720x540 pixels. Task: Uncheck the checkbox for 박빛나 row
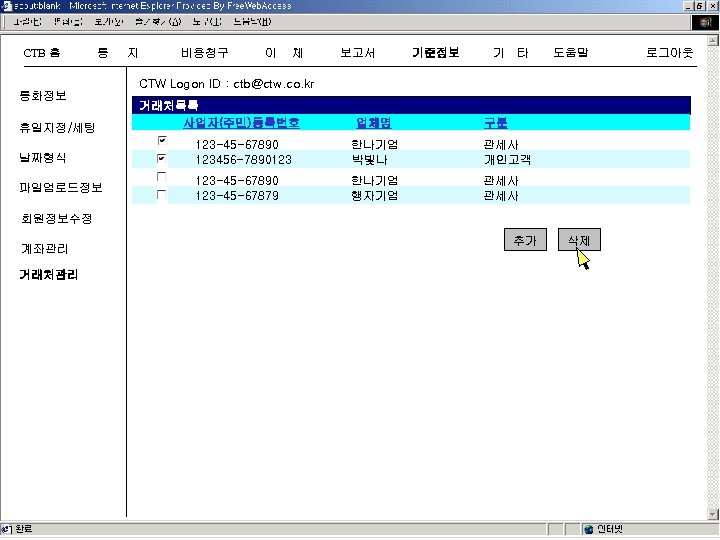162,158
